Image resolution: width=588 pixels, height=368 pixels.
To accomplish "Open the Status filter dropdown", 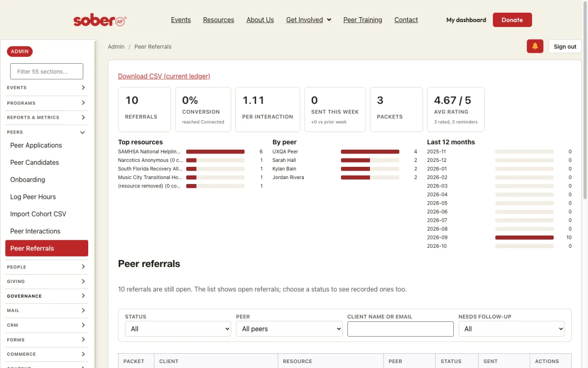I will tap(178, 329).
